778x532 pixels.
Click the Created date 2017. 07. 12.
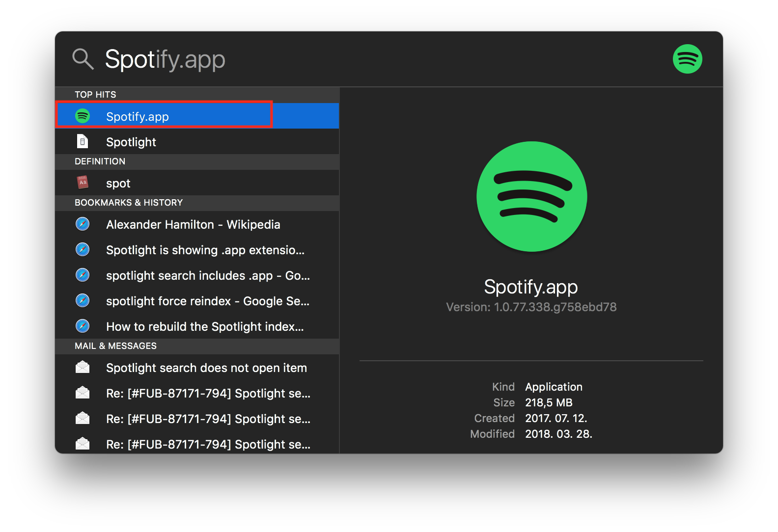coord(556,418)
